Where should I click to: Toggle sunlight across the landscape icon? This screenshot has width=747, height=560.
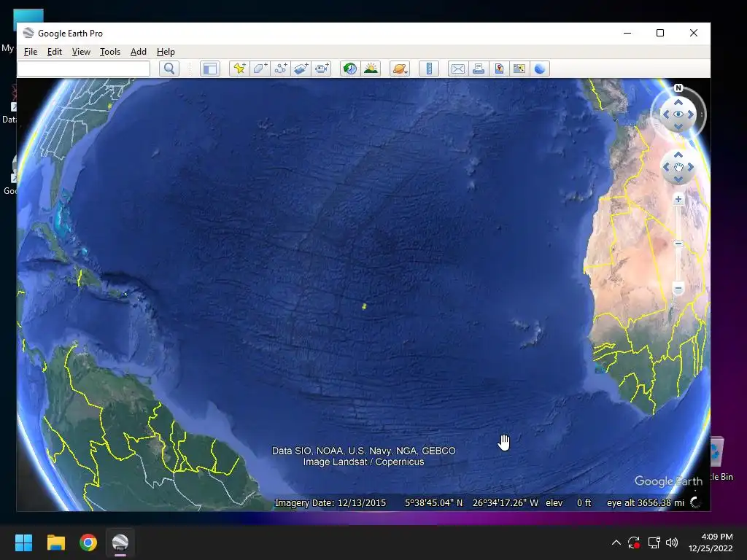[x=371, y=69]
